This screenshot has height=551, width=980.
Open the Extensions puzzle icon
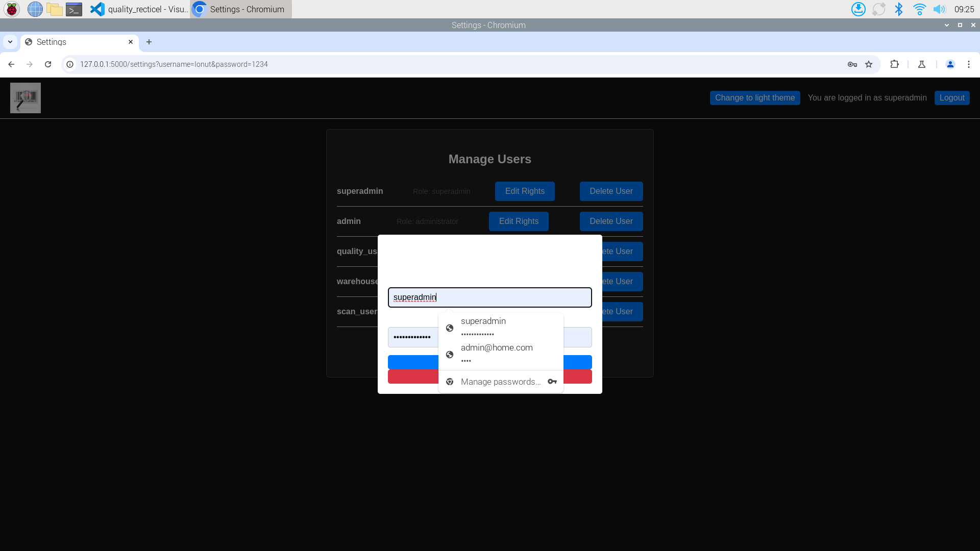(x=894, y=64)
